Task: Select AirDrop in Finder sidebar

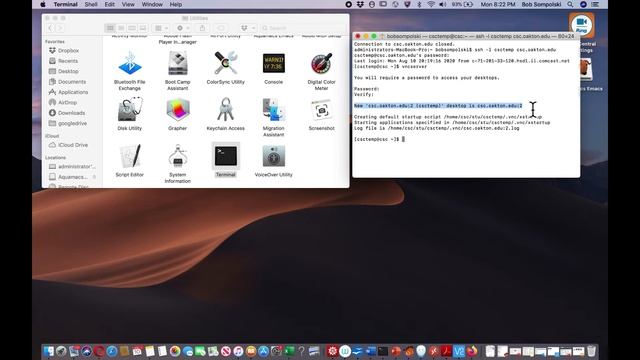Action: click(63, 102)
